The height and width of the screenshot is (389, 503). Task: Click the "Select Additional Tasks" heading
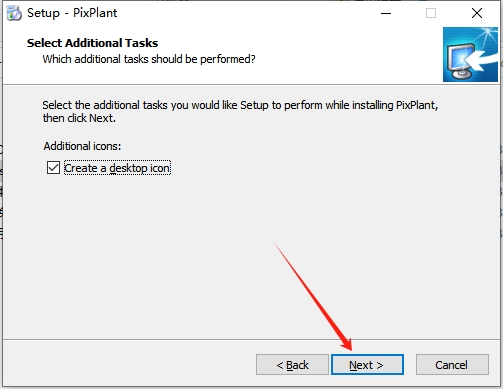tap(92, 43)
